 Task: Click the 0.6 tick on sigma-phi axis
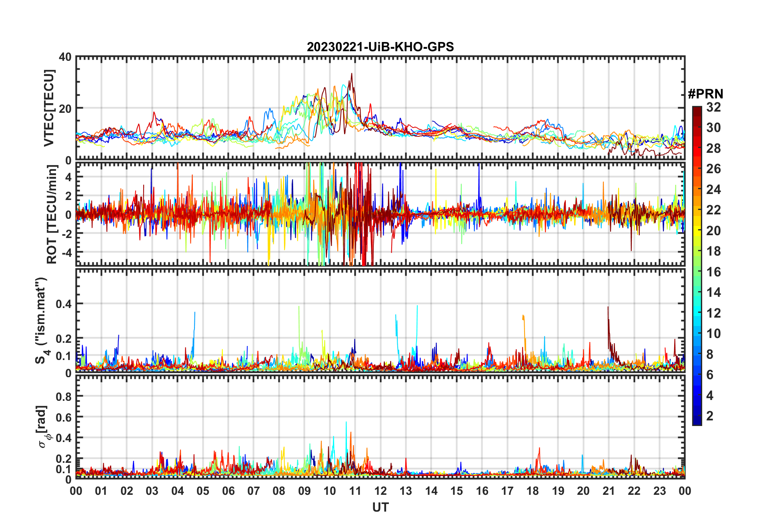64,417
